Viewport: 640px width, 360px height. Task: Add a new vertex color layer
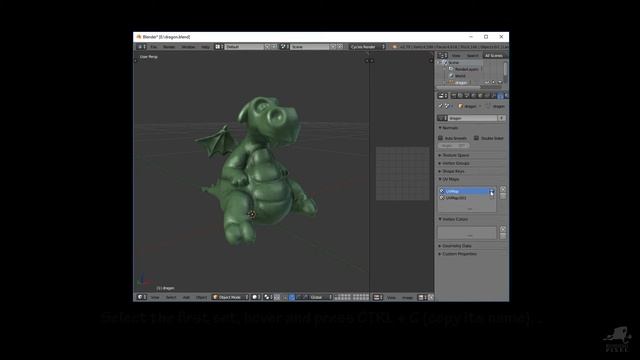(503, 229)
